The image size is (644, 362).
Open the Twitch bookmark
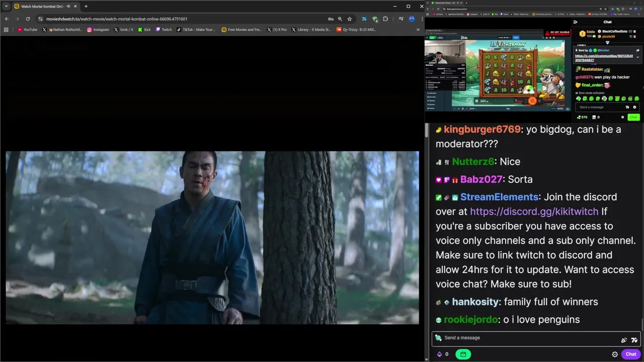[x=164, y=30]
